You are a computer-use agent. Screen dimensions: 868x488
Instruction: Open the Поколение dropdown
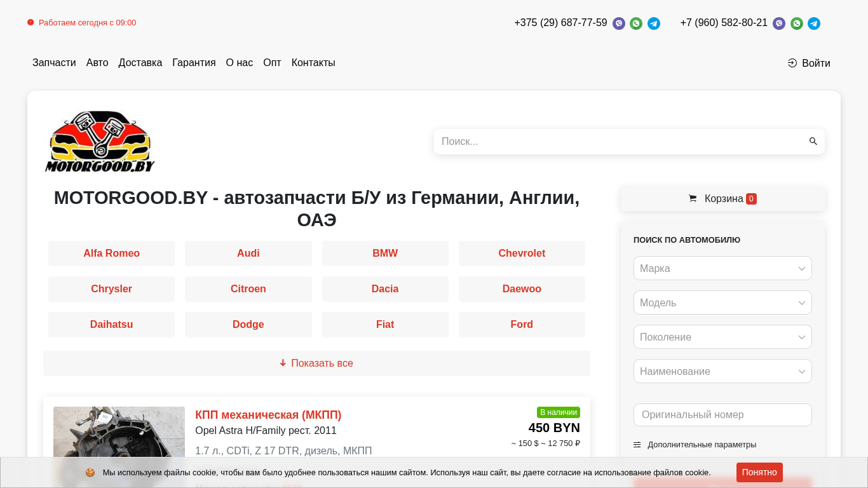(722, 337)
